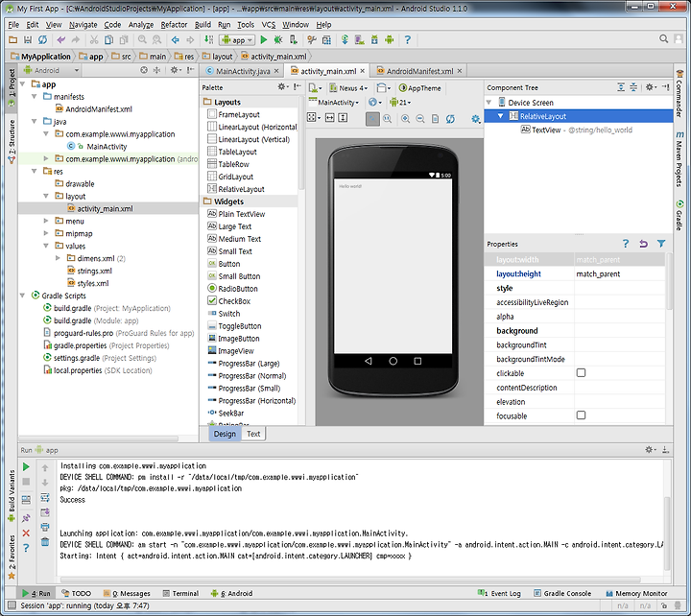Click Expand All in Component Tree

[621, 87]
